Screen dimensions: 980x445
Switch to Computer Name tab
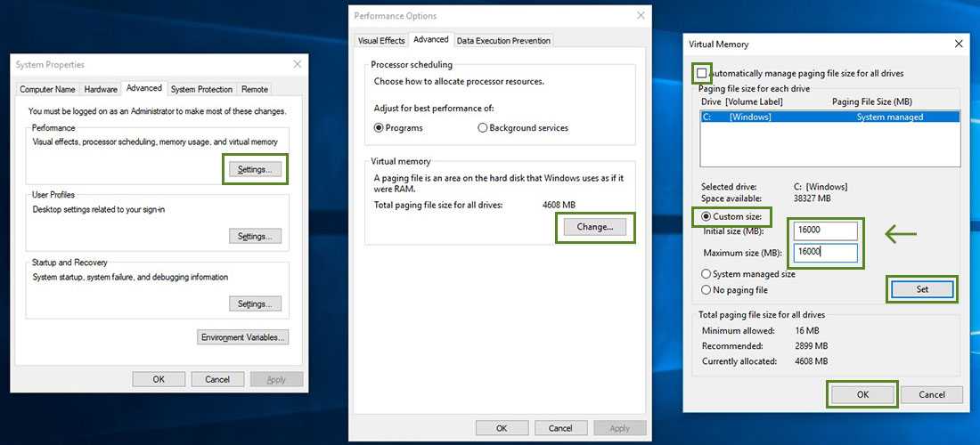(47, 89)
